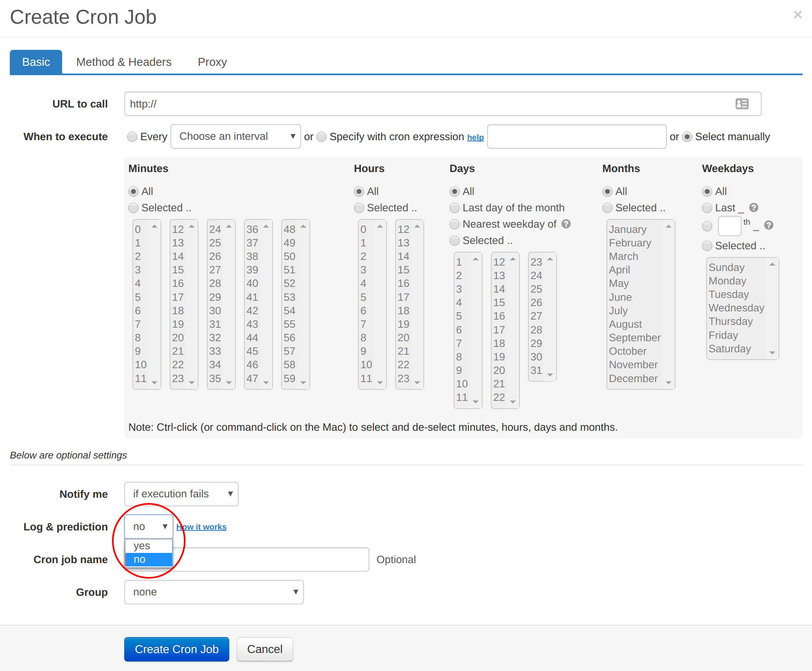Select the Minutes All radio button
Image resolution: width=812 pixels, height=671 pixels.
(133, 191)
